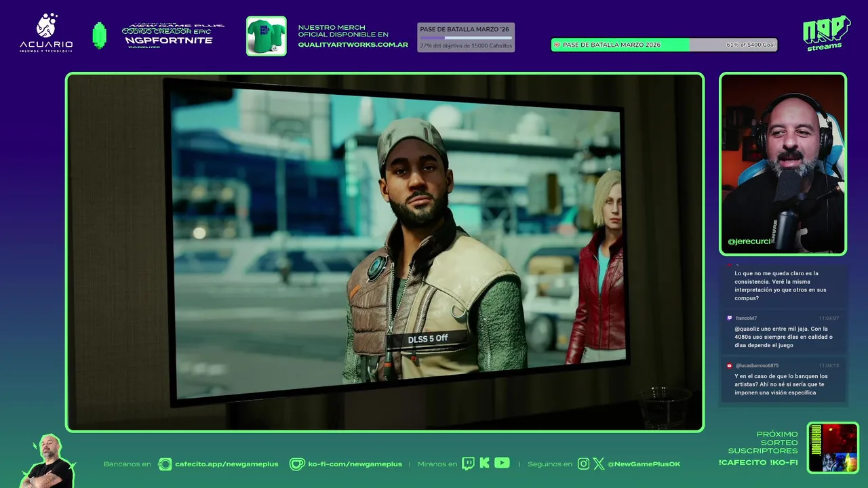
Task: Click the YouTube icon beside @lucasbarroso6875
Action: click(x=730, y=365)
